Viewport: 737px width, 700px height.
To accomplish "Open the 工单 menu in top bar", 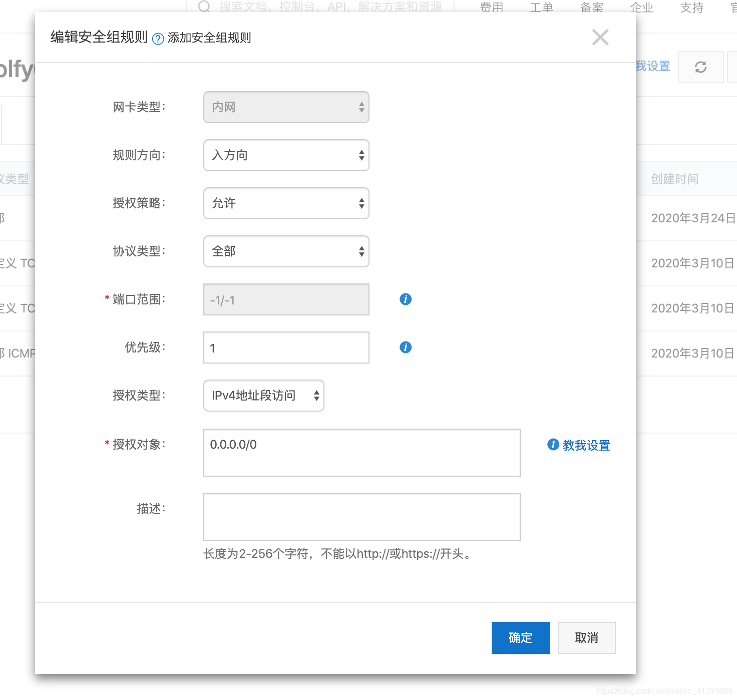I will pyautogui.click(x=542, y=7).
